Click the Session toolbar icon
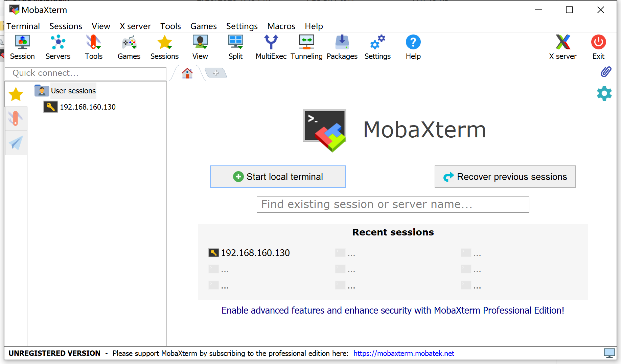The height and width of the screenshot is (364, 621). (22, 47)
